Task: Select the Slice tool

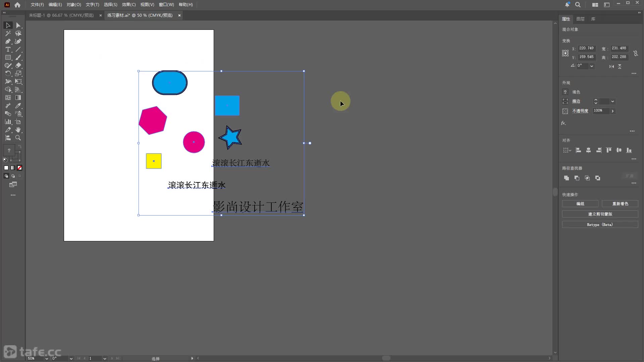Action: click(x=8, y=130)
